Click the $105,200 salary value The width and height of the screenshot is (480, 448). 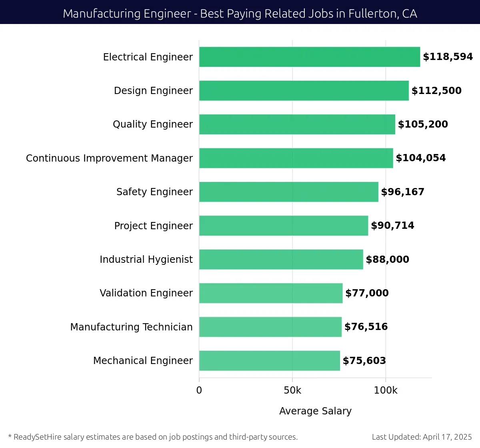click(x=423, y=124)
